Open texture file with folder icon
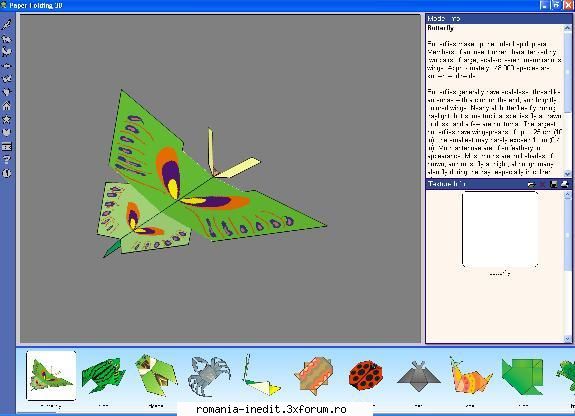This screenshot has width=575, height=416. pyautogui.click(x=531, y=184)
